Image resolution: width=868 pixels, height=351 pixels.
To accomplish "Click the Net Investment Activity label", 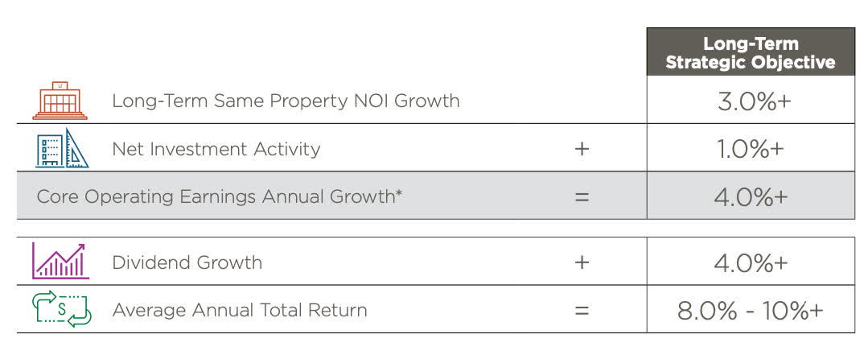I will pyautogui.click(x=216, y=149).
